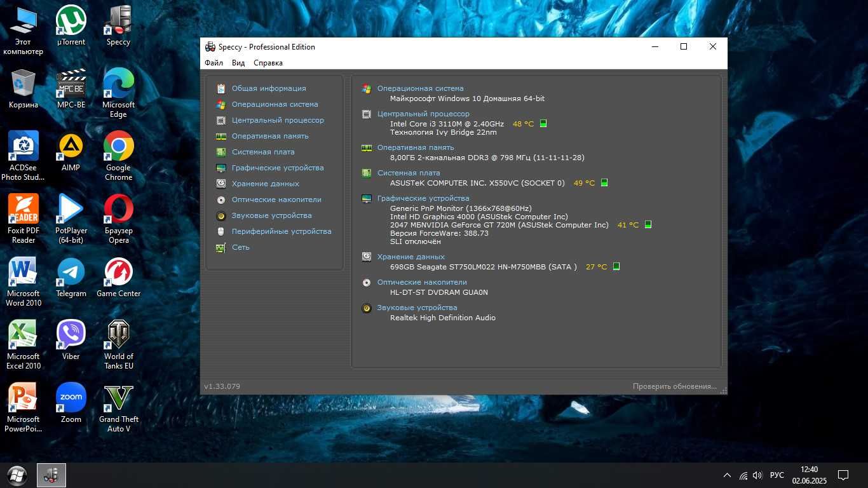Image resolution: width=868 pixels, height=488 pixels.
Task: Click Системная плата heading in summary pane
Action: [x=409, y=173]
